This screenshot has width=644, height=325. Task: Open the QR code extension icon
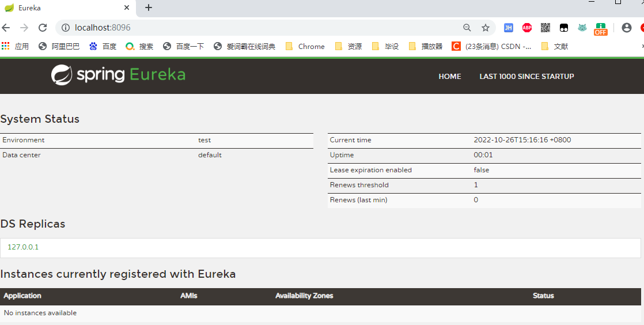[x=545, y=28]
